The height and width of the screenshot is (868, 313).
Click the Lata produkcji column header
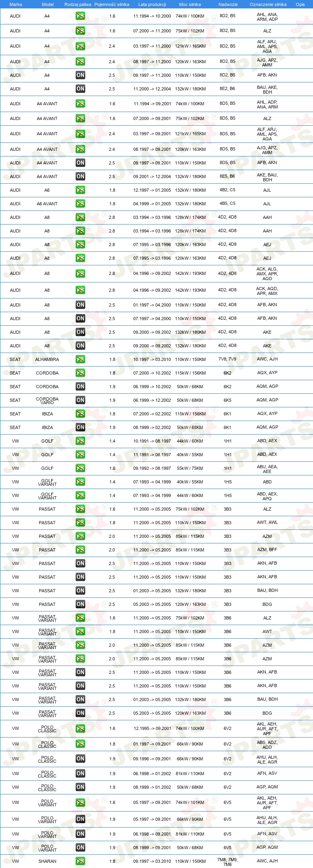point(152,4)
